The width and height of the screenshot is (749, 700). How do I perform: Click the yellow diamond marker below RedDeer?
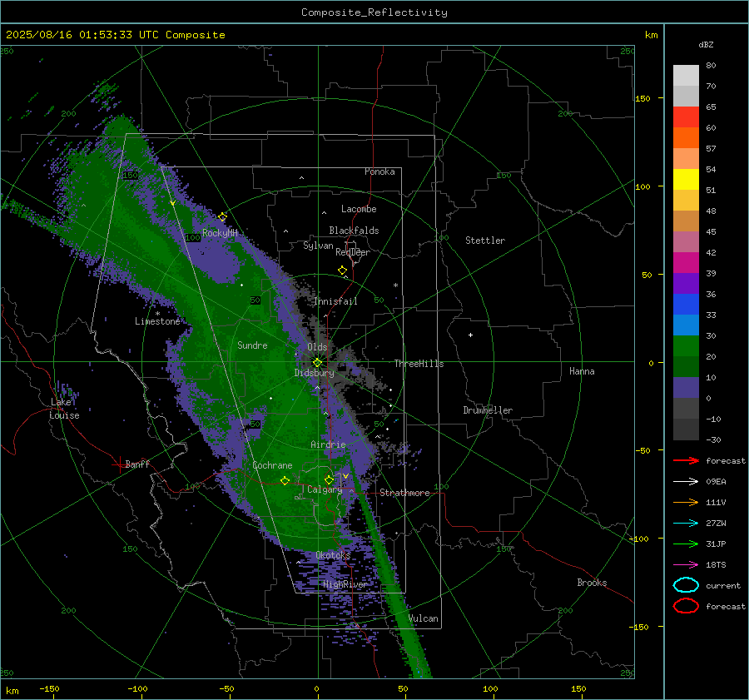[342, 271]
